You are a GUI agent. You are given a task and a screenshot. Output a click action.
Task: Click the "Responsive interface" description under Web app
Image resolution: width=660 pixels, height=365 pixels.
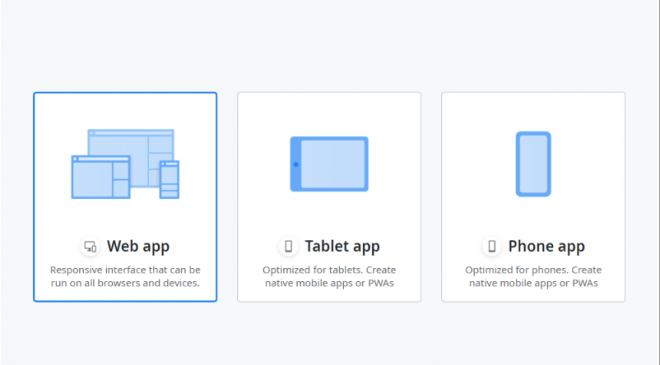[125, 276]
